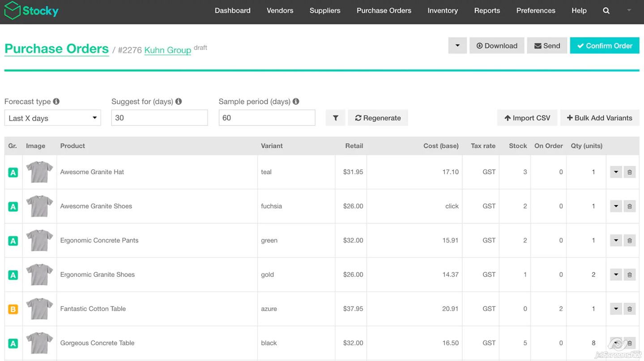This screenshot has width=644, height=361.
Task: Click the filter funnel icon
Action: pyautogui.click(x=335, y=118)
